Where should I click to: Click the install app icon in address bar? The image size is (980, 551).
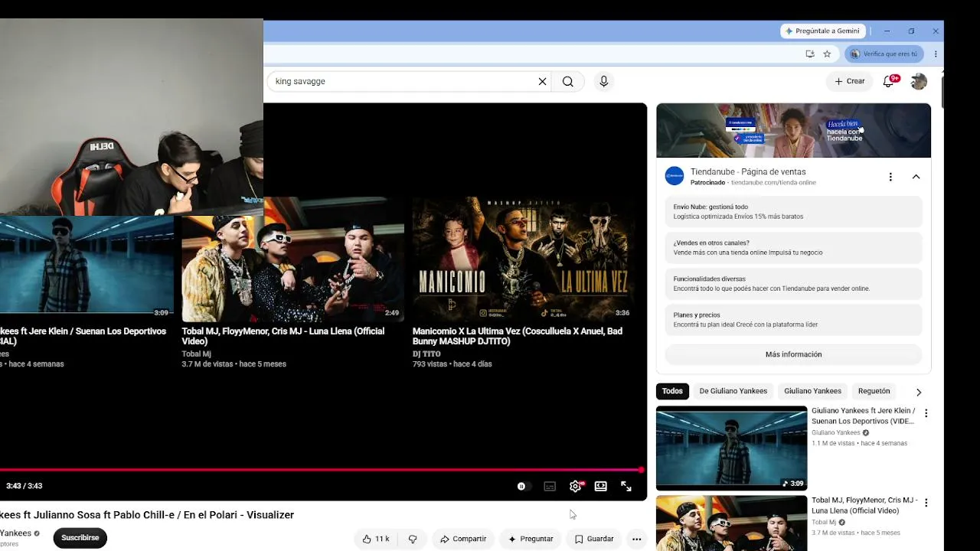coord(810,54)
